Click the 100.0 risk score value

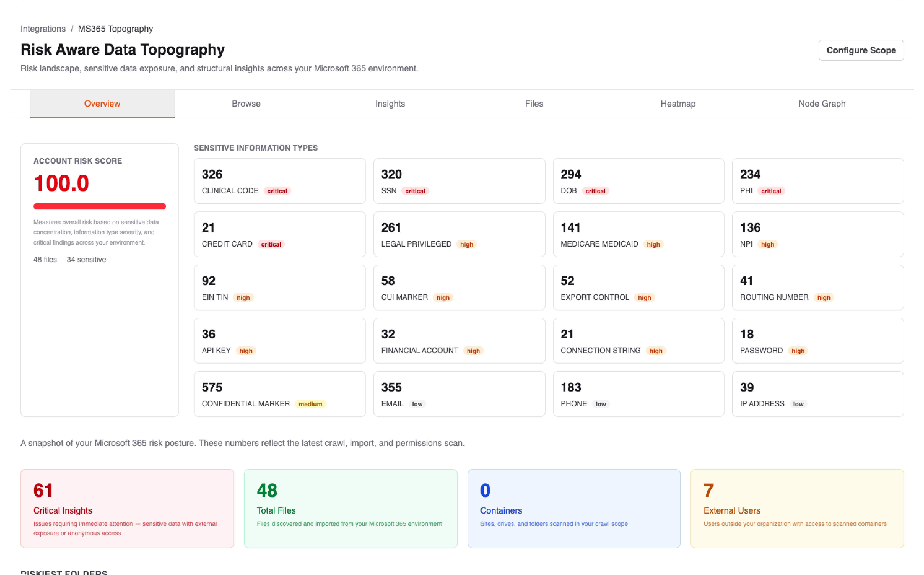point(61,183)
